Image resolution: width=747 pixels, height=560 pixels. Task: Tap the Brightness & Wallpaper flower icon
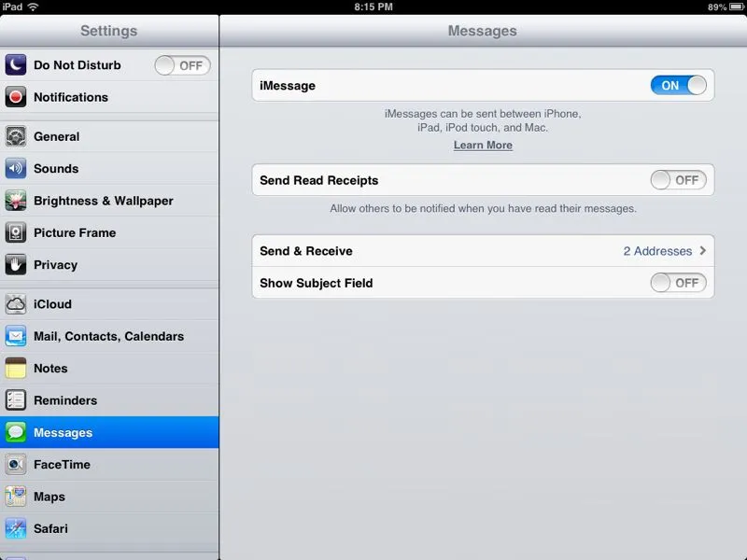click(x=16, y=201)
